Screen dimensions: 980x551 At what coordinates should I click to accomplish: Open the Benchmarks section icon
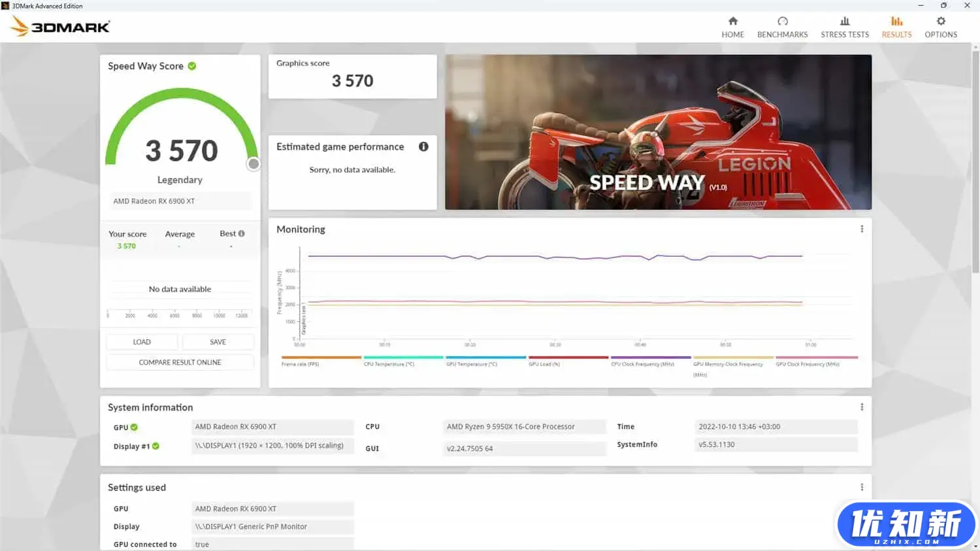click(x=782, y=22)
